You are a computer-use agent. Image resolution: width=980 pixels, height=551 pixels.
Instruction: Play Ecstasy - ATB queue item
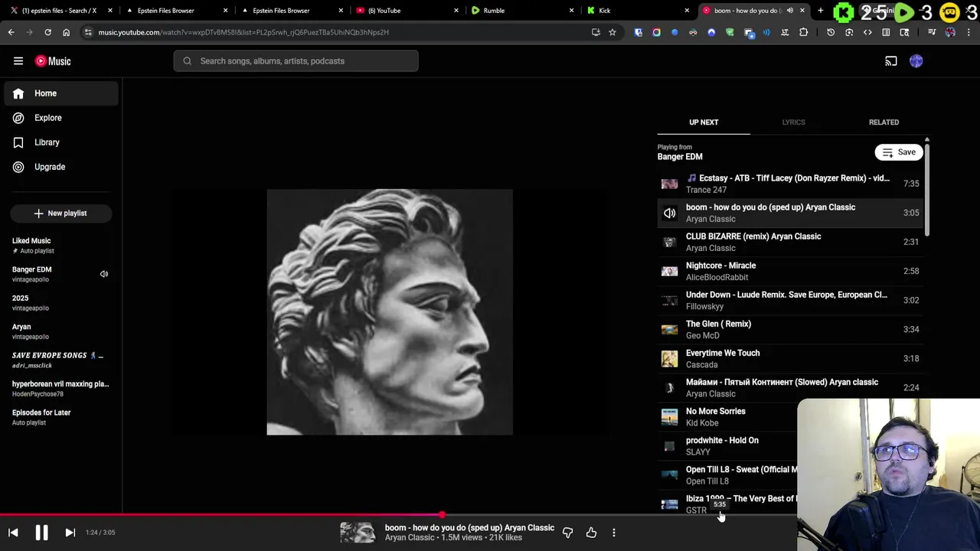789,184
